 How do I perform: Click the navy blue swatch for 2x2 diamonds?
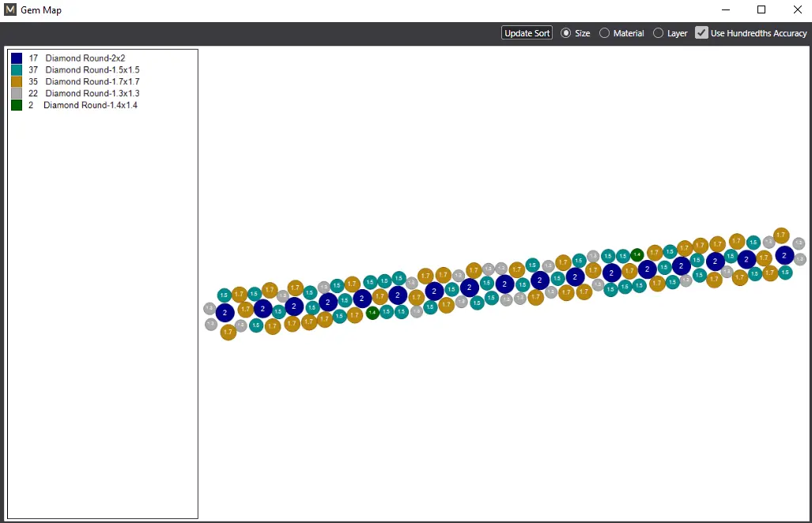point(17,58)
